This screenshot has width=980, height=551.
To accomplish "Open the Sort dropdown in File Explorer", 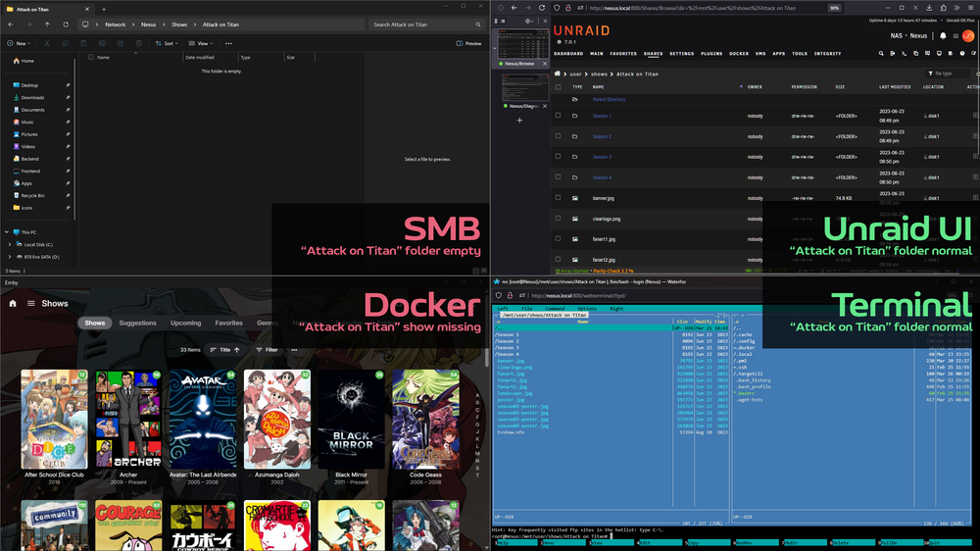I will (x=167, y=43).
